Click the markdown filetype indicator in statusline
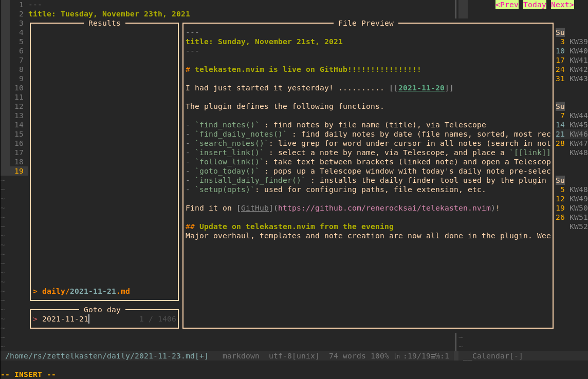This screenshot has width=588, height=379. tap(241, 355)
